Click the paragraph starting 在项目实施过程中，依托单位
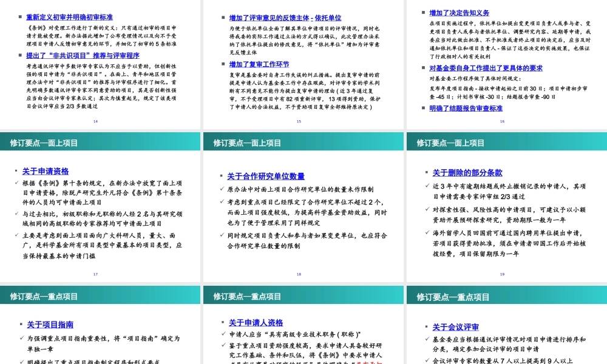The image size is (607, 364). point(510,40)
